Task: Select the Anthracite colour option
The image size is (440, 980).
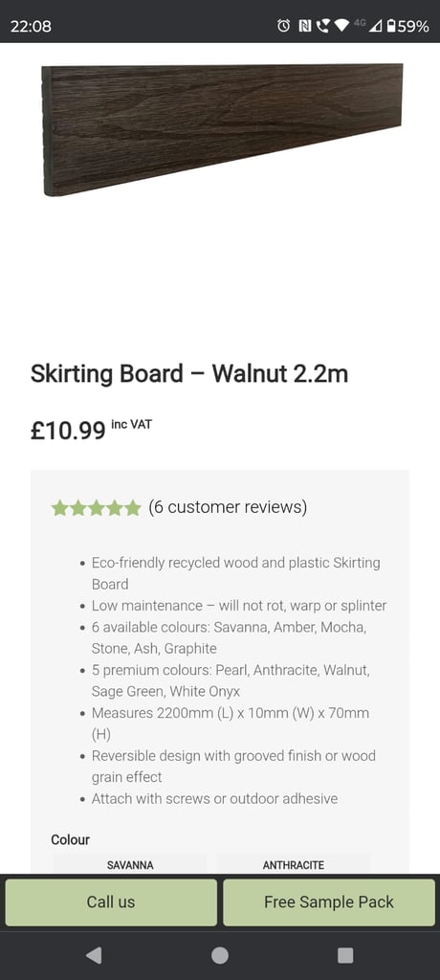Action: [293, 865]
